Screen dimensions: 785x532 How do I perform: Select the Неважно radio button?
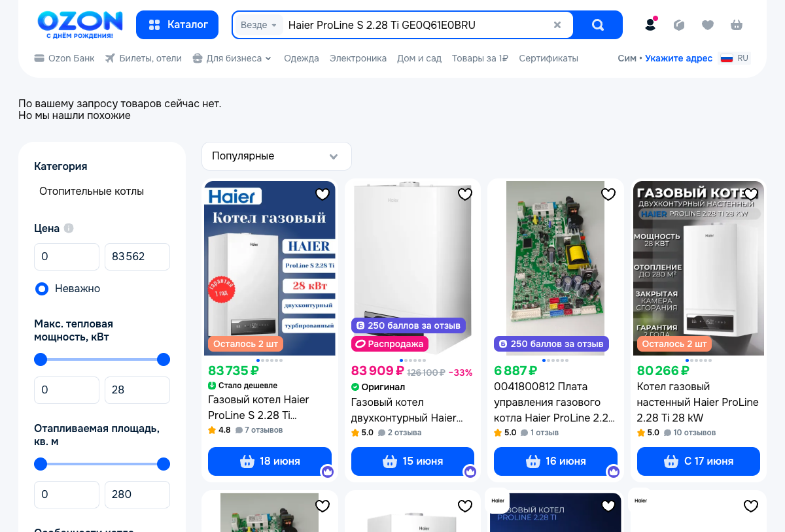coord(42,289)
